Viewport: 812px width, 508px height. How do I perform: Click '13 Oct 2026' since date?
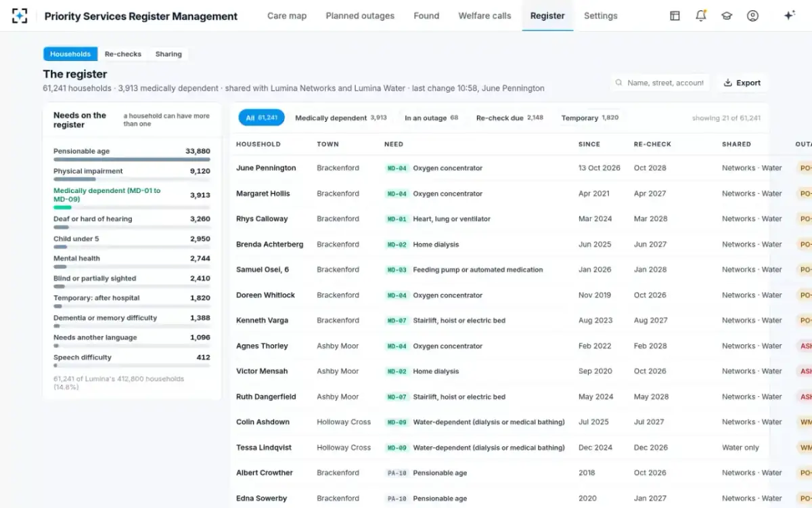(600, 168)
